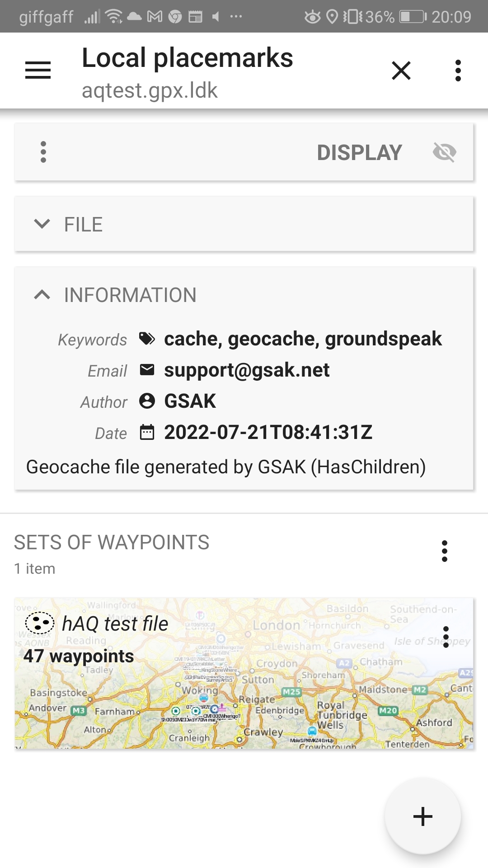Open the hamburger navigation menu
This screenshot has width=488, height=868.
(x=38, y=71)
